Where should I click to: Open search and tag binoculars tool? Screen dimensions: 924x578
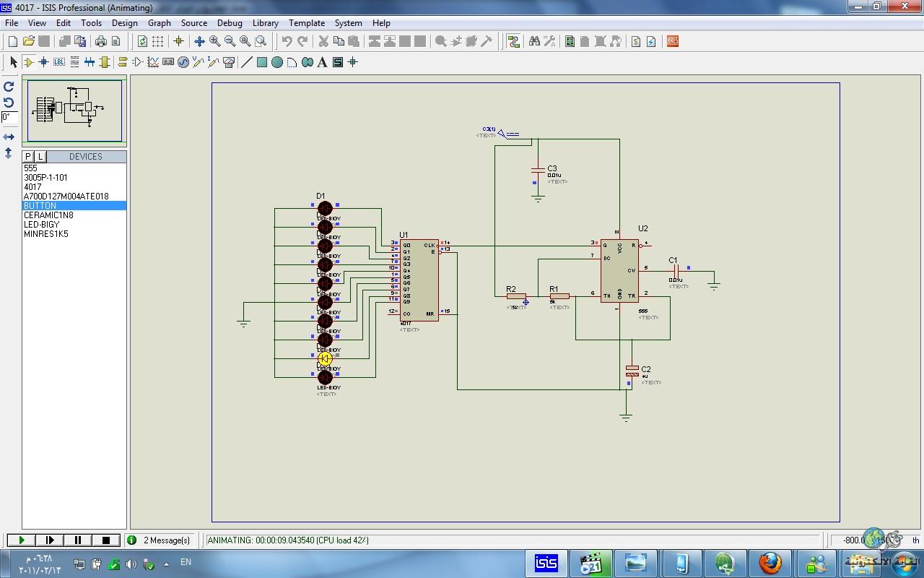[534, 42]
